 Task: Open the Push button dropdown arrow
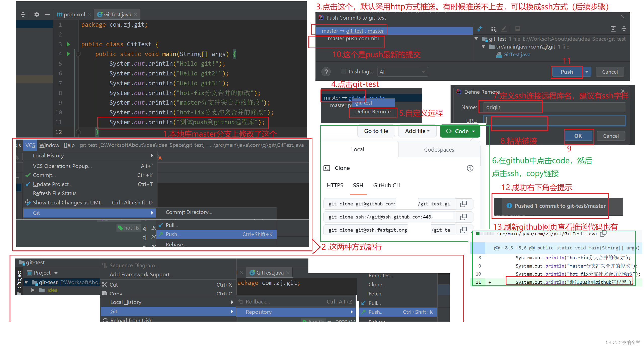[586, 72]
